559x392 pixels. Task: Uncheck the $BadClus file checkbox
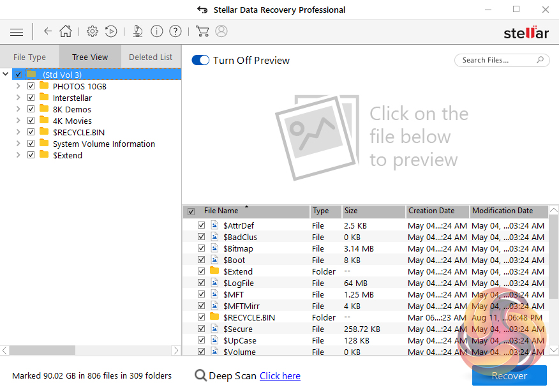coord(202,237)
